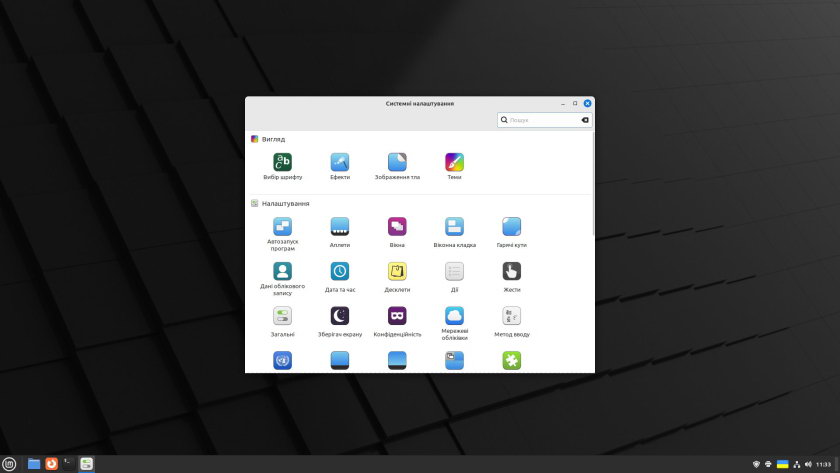Open Дані облікового запису account details
Image resolution: width=840 pixels, height=473 pixels.
282,279
